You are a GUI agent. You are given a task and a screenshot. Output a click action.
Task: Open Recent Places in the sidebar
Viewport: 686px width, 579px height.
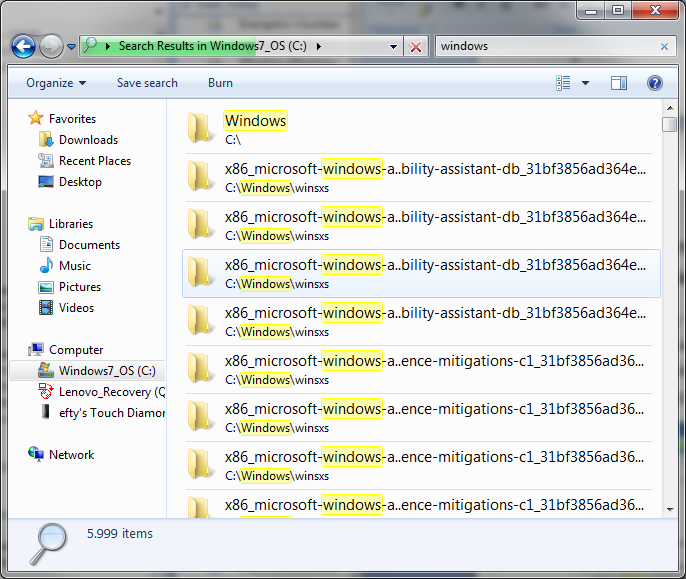(x=95, y=161)
